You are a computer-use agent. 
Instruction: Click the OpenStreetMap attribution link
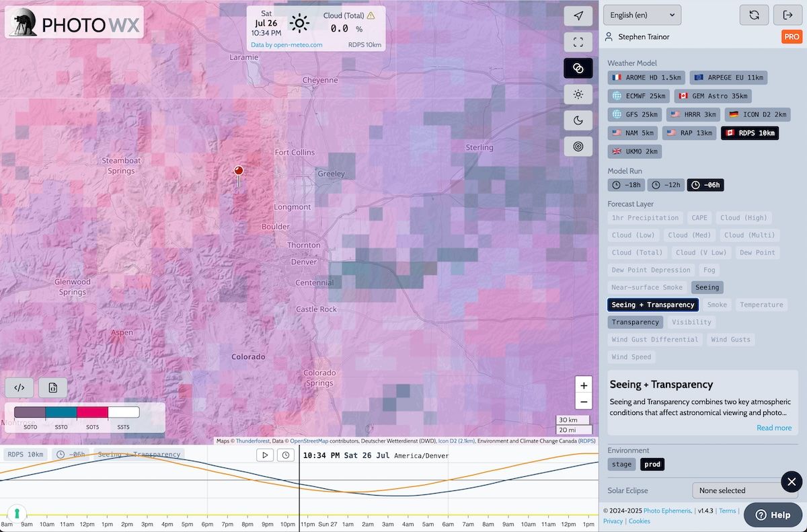pos(309,441)
